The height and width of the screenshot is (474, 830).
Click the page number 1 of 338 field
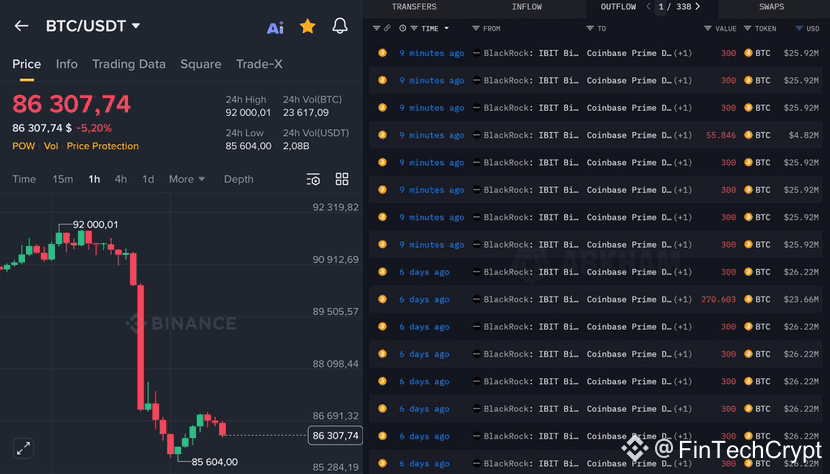[x=661, y=7]
